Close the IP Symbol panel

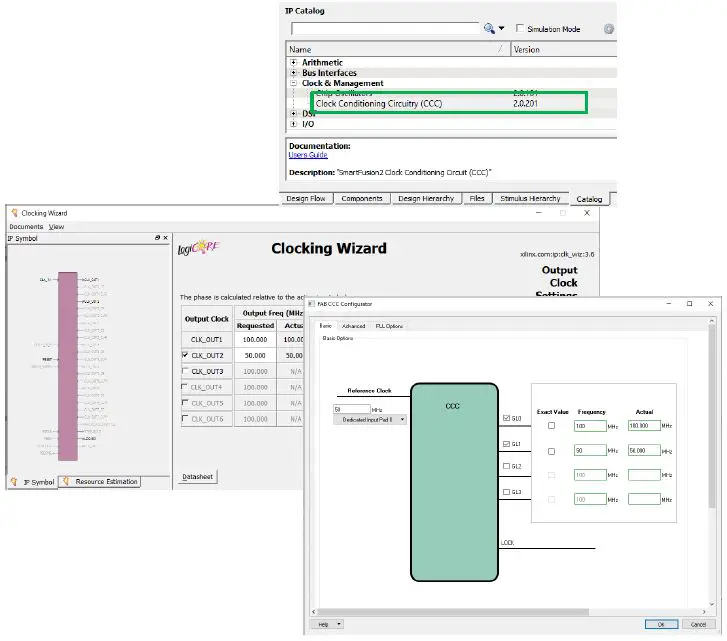tap(166, 238)
